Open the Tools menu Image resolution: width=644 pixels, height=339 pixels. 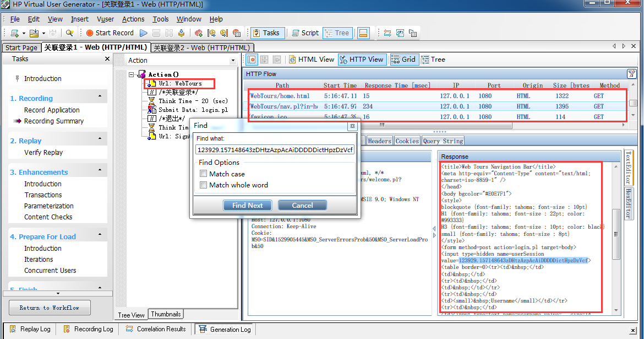[x=161, y=19]
